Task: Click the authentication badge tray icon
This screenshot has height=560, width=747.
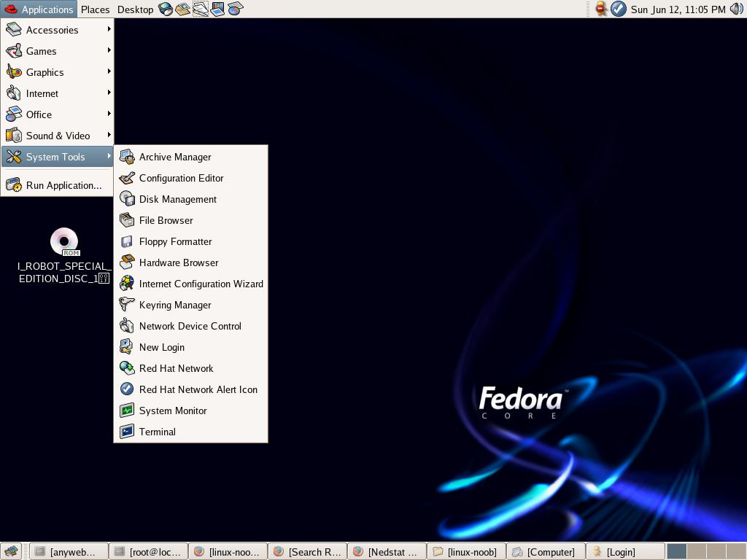Action: pos(601,9)
